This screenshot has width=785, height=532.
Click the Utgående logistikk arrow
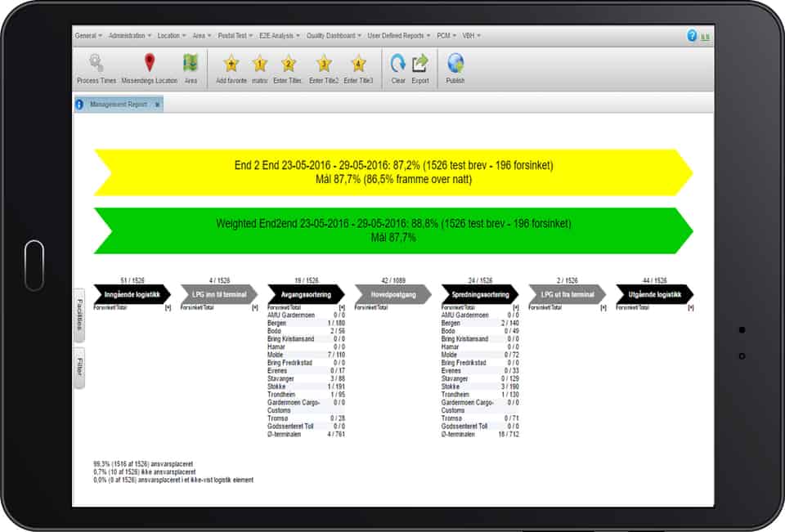click(655, 294)
